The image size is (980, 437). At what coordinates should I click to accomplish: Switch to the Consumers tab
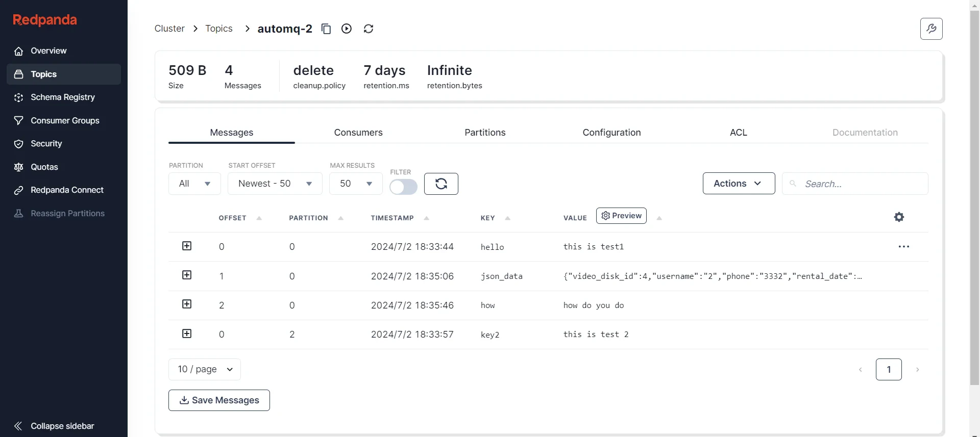(x=358, y=133)
